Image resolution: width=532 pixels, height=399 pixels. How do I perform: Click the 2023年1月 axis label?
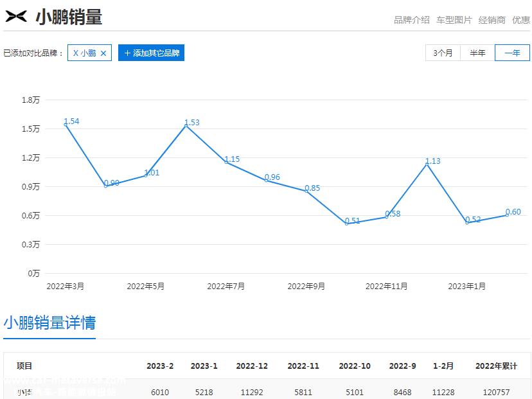coord(467,287)
